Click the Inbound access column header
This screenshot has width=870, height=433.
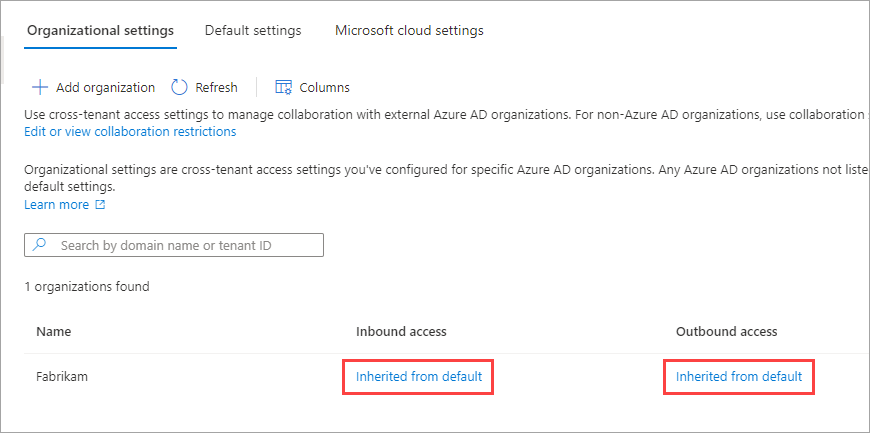point(401,331)
